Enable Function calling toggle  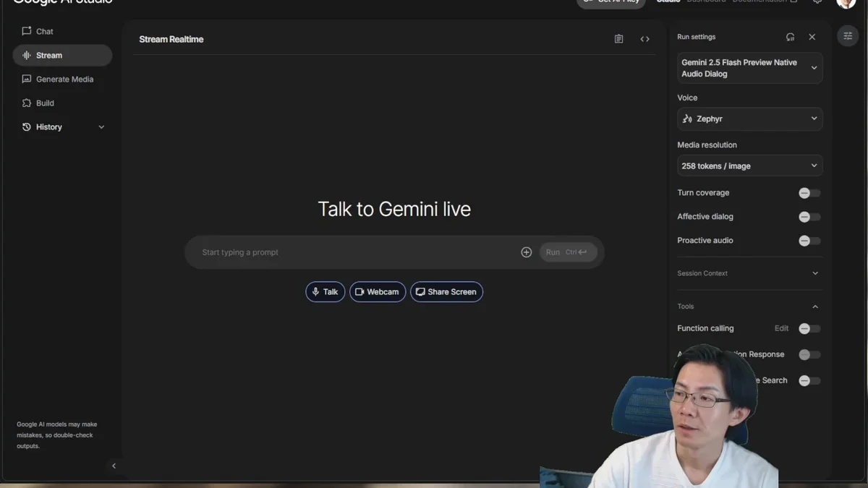coord(809,329)
